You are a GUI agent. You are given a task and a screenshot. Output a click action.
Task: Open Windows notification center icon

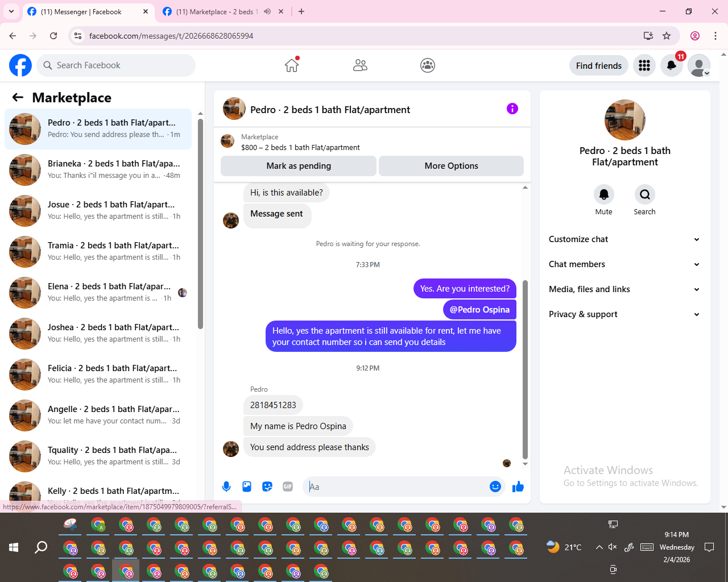click(x=709, y=547)
